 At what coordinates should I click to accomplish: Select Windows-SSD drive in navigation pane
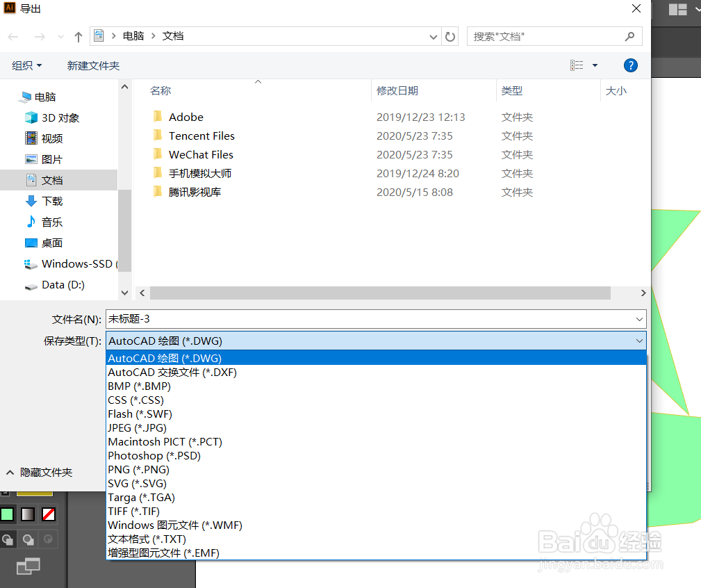(x=71, y=264)
